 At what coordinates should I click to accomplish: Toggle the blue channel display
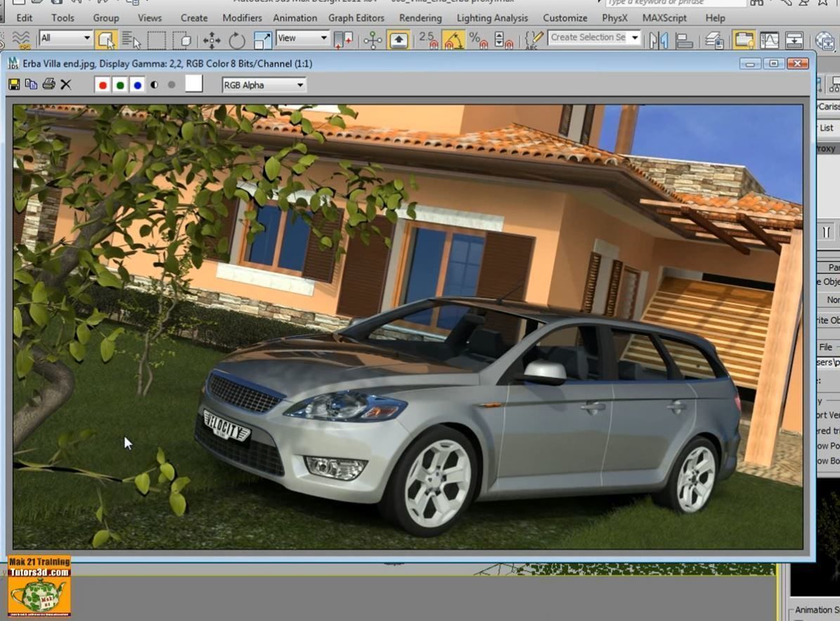(137, 84)
